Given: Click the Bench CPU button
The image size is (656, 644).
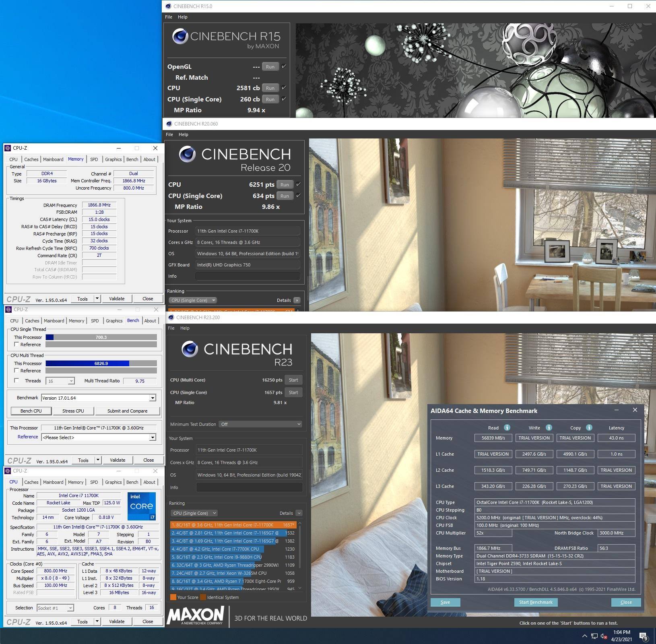Looking at the screenshot, I should (x=31, y=411).
